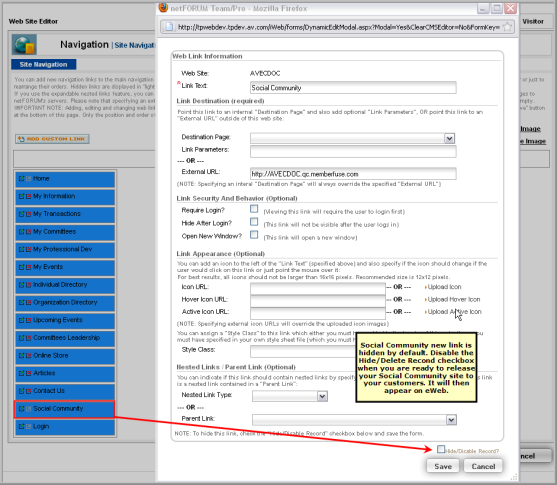Image resolution: width=557 pixels, height=485 pixels.
Task: Click the bookmark star in the address bar
Action: (508, 27)
